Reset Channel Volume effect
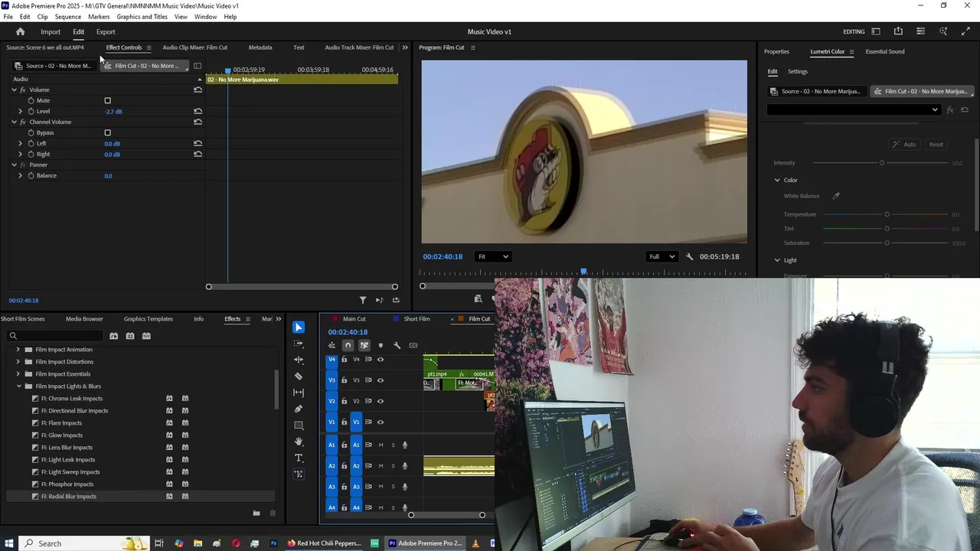 click(198, 122)
